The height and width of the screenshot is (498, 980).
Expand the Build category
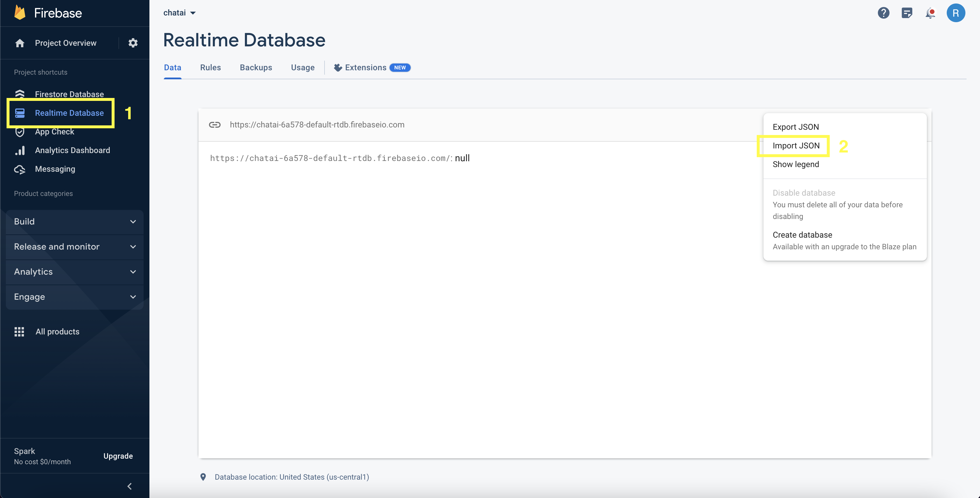pos(75,222)
